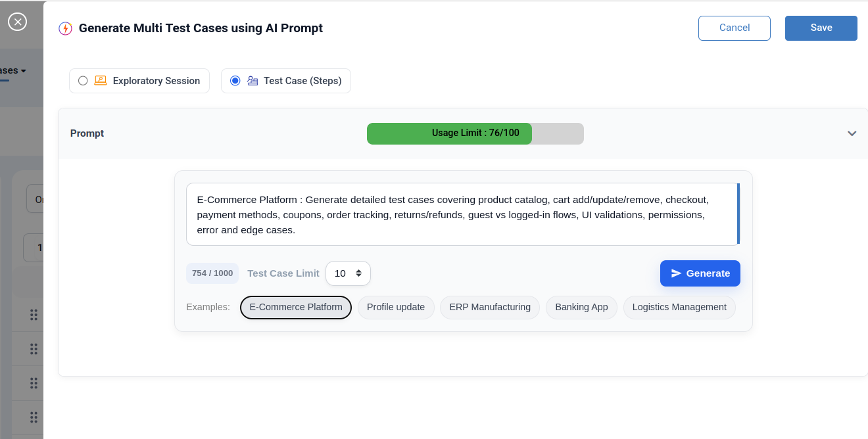Viewport: 868px width, 439px height.
Task: Click the Generate button
Action: (x=700, y=273)
